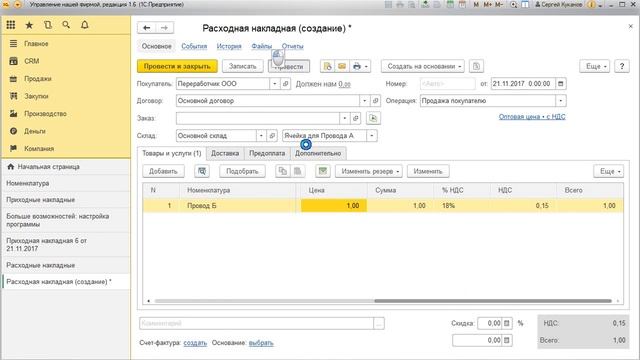This screenshot has height=360, width=640.
Task: Expand Договор dropdown arrow
Action: click(364, 101)
